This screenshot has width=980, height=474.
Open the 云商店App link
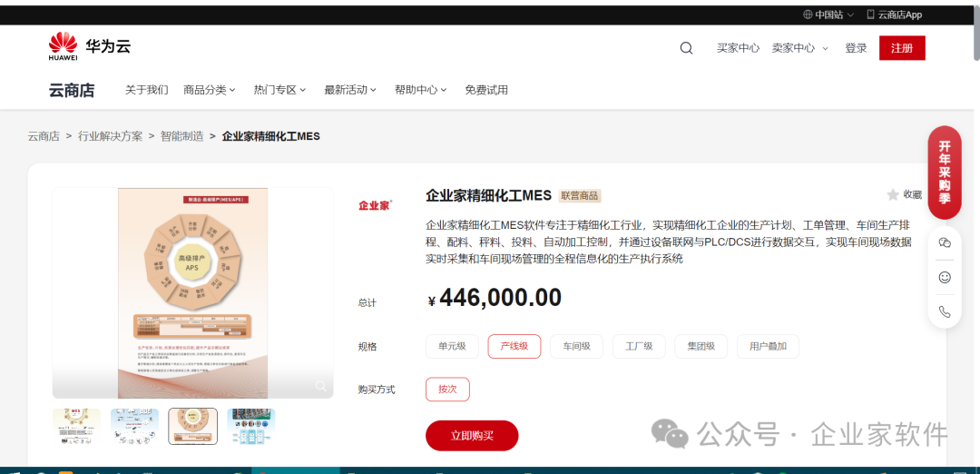[x=895, y=15]
